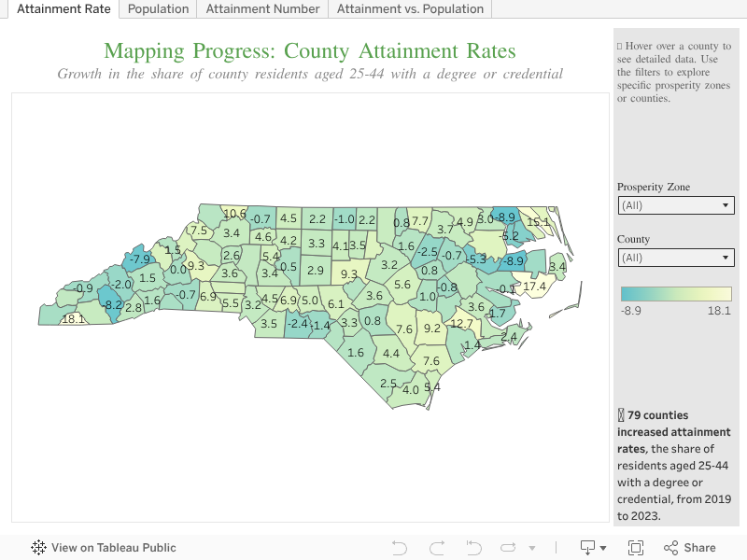The width and height of the screenshot is (747, 560).
Task: Select the county labeled 18.1 on the map
Action: coord(73,319)
